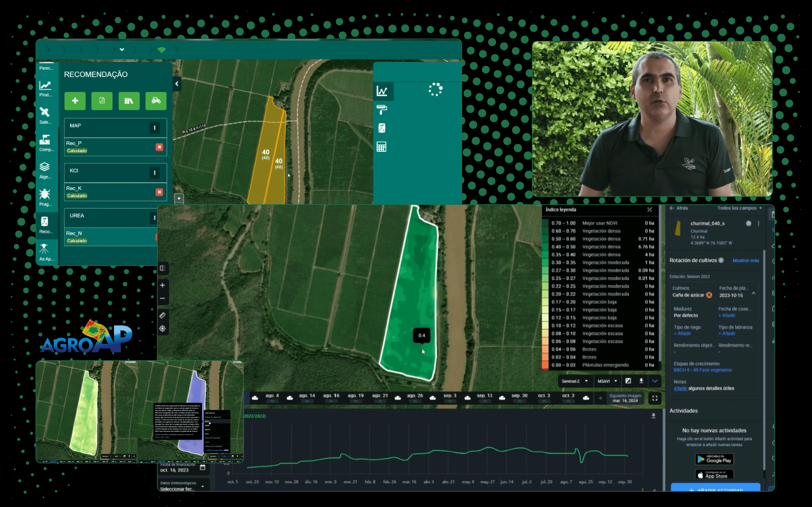Click the tractor icon in Recomendação panel
The height and width of the screenshot is (507, 812).
click(x=156, y=101)
